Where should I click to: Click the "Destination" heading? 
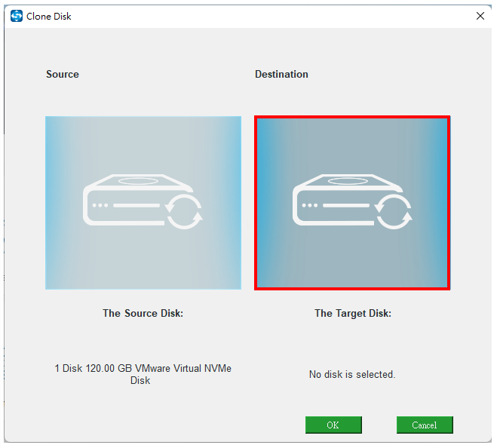(281, 75)
